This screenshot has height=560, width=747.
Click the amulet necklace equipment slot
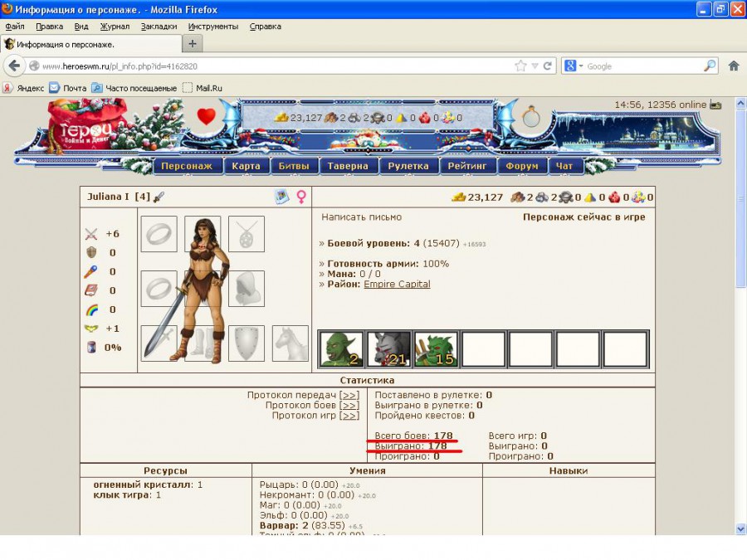click(x=247, y=234)
